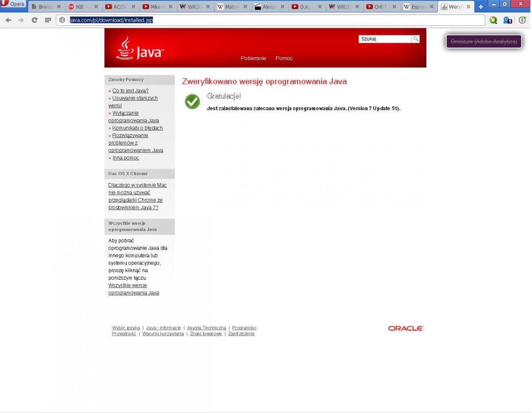532x413 pixels.
Task: Focus the Szukaj search field
Action: point(385,39)
